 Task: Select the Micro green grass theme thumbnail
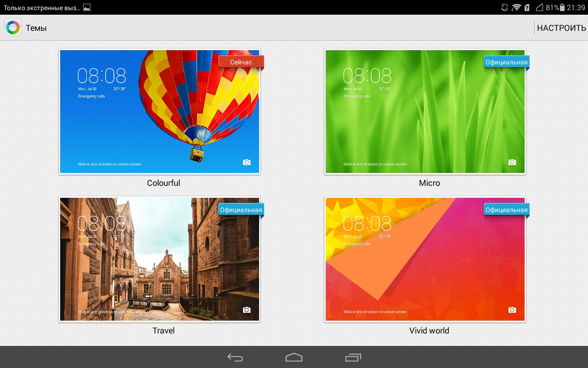[x=425, y=112]
